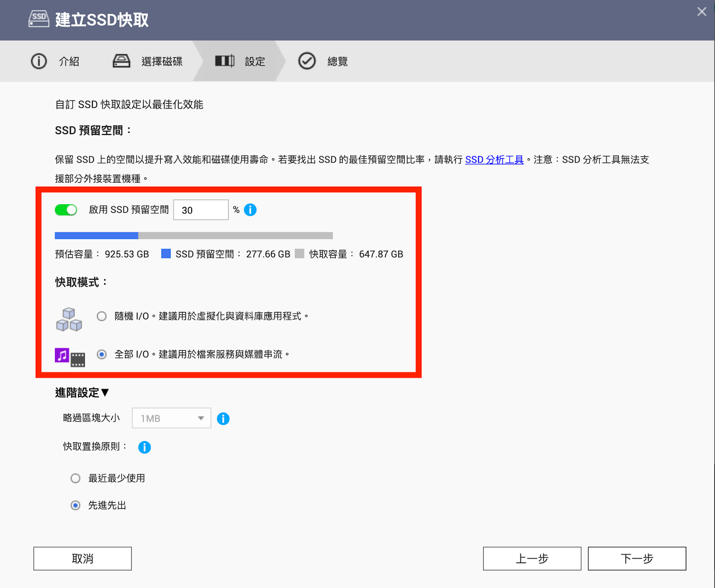Choose 先進先出 replacement policy
The image size is (715, 588).
tap(76, 505)
